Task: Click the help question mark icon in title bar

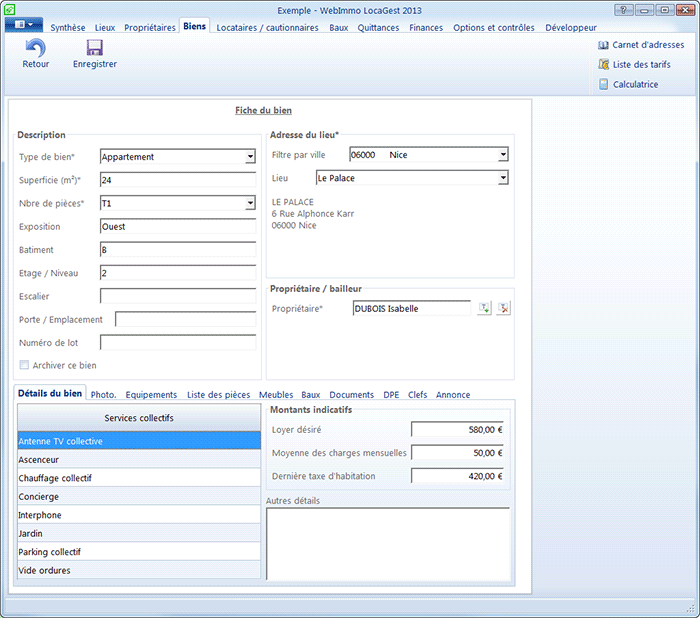Action: click(x=622, y=9)
